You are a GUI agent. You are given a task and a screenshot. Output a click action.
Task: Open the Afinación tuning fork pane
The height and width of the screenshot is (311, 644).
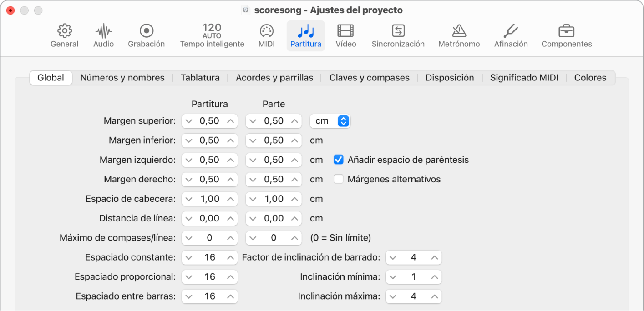pos(511,36)
